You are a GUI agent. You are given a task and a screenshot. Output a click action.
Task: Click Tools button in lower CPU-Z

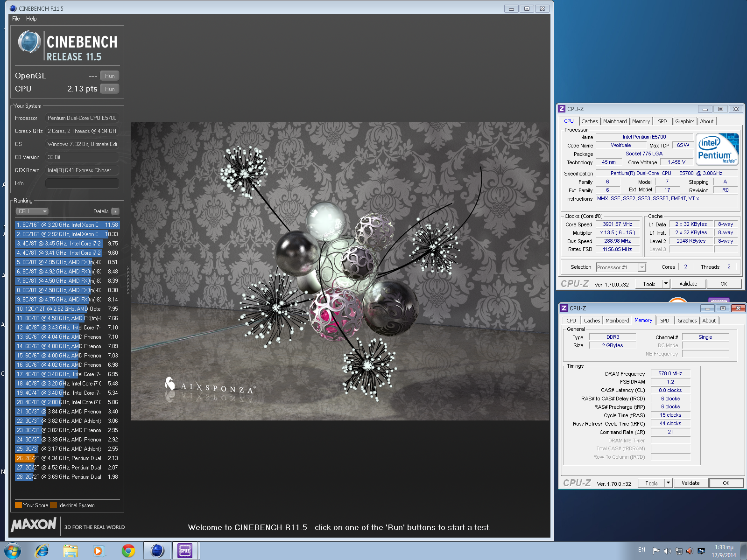click(651, 483)
